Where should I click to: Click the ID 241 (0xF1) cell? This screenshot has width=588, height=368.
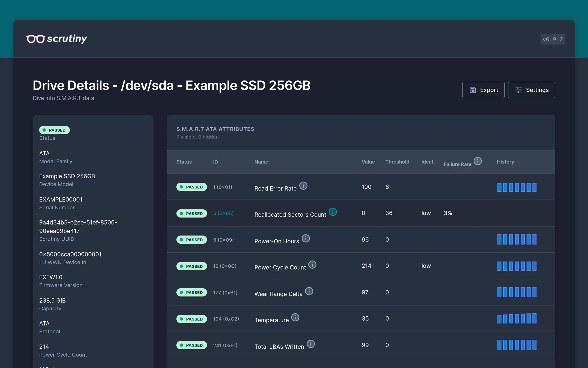[225, 345]
